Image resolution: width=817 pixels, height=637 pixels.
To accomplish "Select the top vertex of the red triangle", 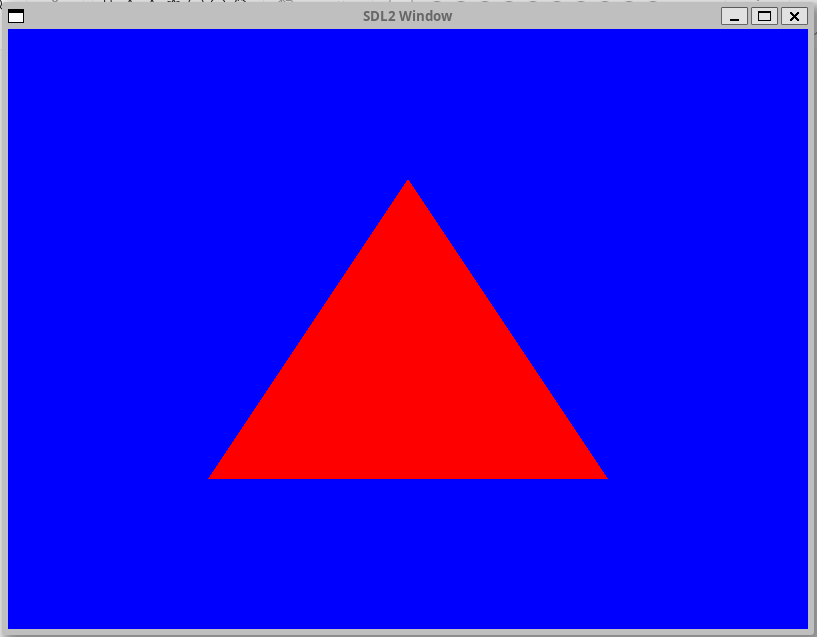I will [408, 183].
